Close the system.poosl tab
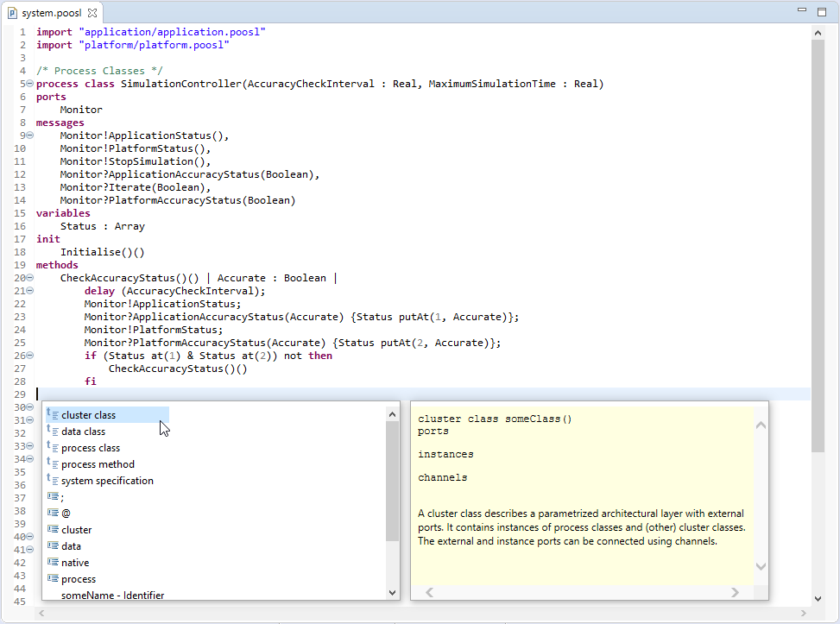Screen dimensions: 840x624 click(92, 13)
